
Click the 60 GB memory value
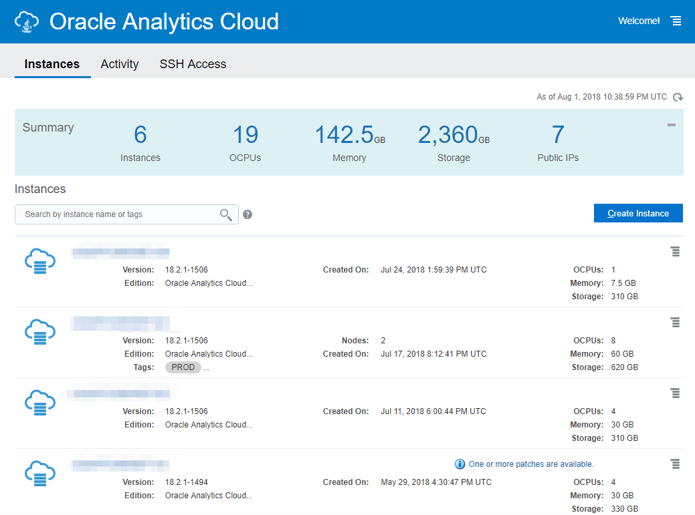(622, 354)
